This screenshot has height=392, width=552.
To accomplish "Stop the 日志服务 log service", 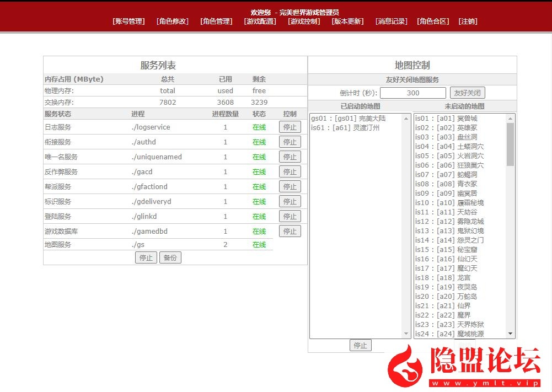I will point(290,127).
